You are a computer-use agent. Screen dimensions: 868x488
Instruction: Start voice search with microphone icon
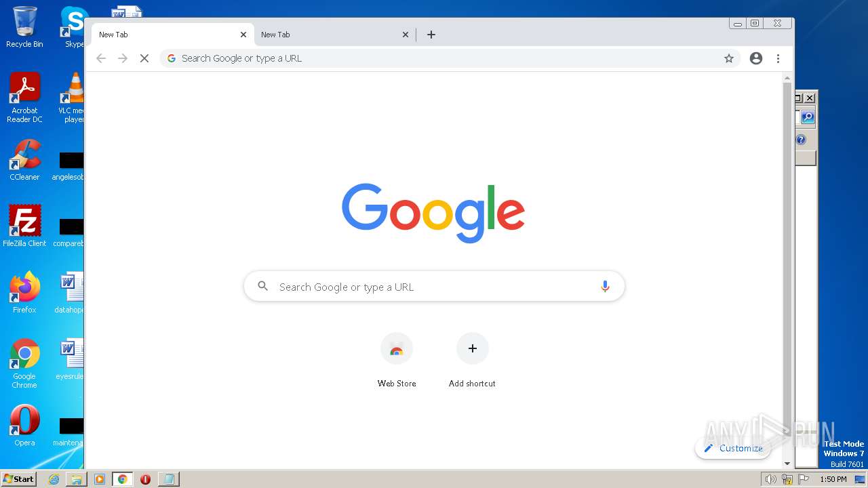pos(605,287)
